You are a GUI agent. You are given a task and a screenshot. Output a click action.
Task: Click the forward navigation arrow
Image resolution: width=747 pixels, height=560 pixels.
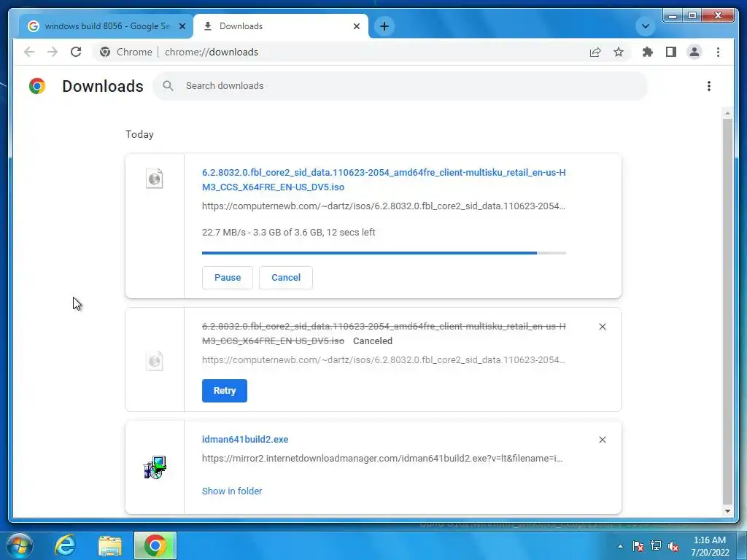pyautogui.click(x=53, y=52)
